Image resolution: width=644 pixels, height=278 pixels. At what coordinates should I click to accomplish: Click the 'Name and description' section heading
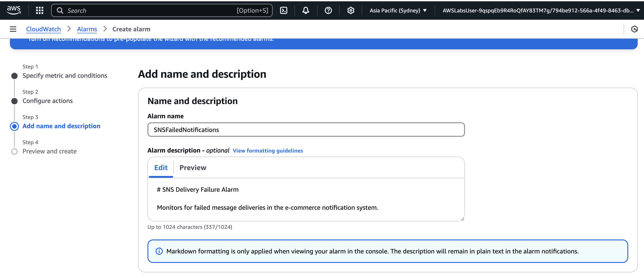click(193, 101)
